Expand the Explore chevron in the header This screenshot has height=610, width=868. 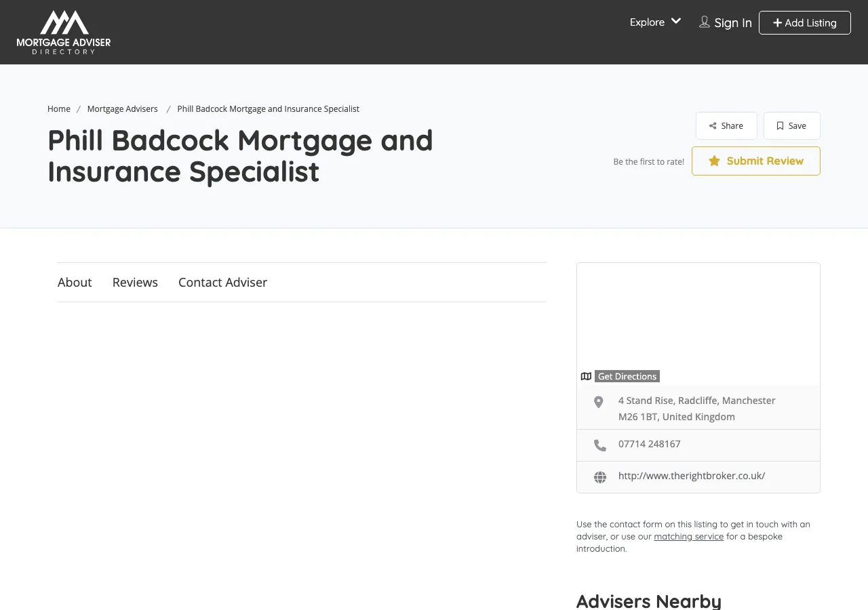point(676,22)
